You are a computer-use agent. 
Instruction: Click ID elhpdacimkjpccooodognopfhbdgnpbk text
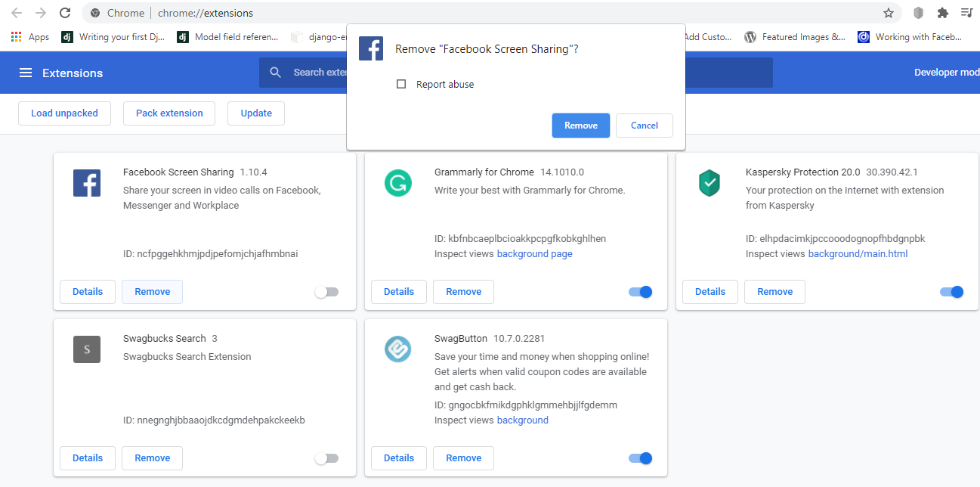pyautogui.click(x=836, y=239)
